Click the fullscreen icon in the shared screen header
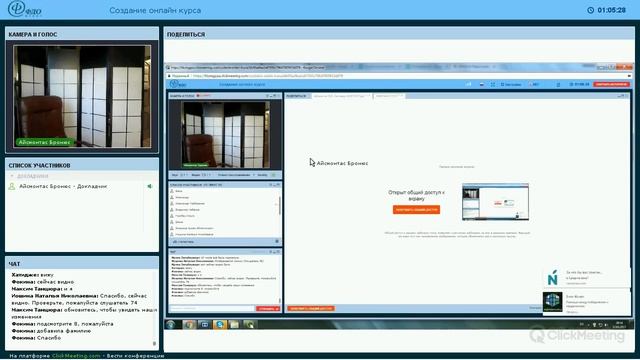This screenshot has width=640, height=360. [493, 84]
